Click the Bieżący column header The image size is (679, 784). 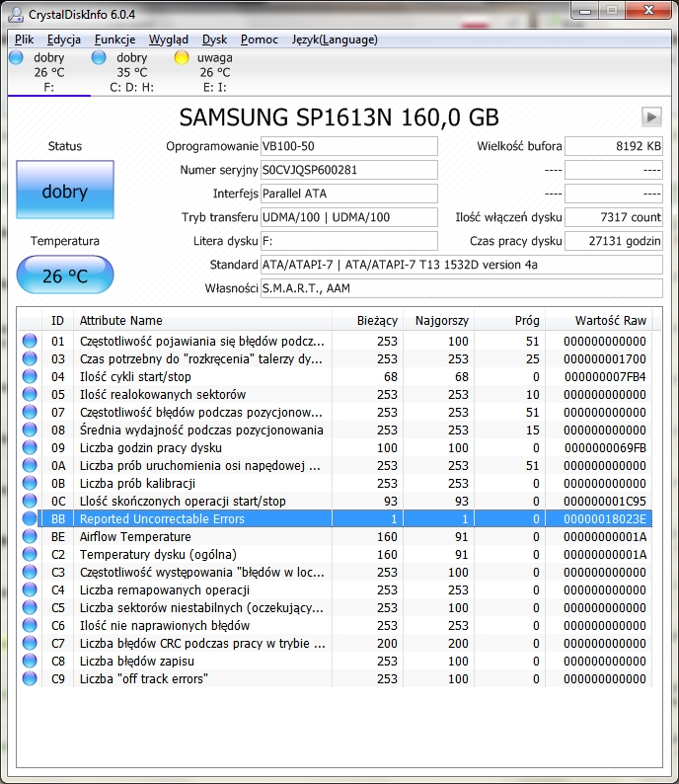pyautogui.click(x=367, y=320)
